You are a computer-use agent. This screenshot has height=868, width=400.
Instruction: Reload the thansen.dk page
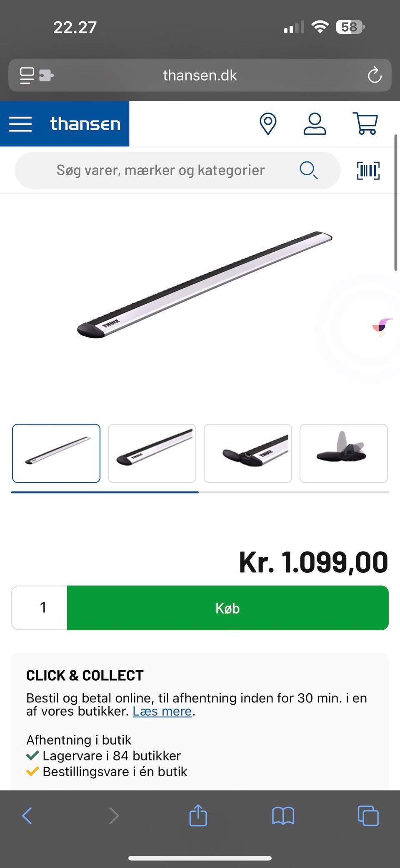[374, 75]
